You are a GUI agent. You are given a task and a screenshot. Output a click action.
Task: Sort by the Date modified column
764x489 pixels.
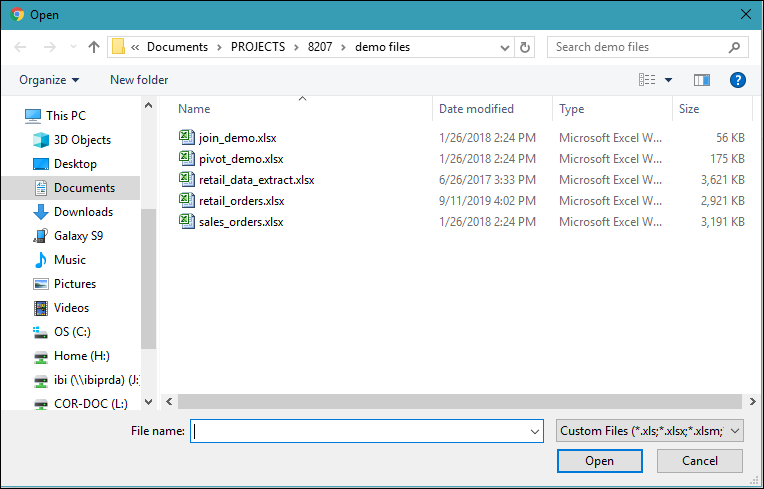coord(477,109)
